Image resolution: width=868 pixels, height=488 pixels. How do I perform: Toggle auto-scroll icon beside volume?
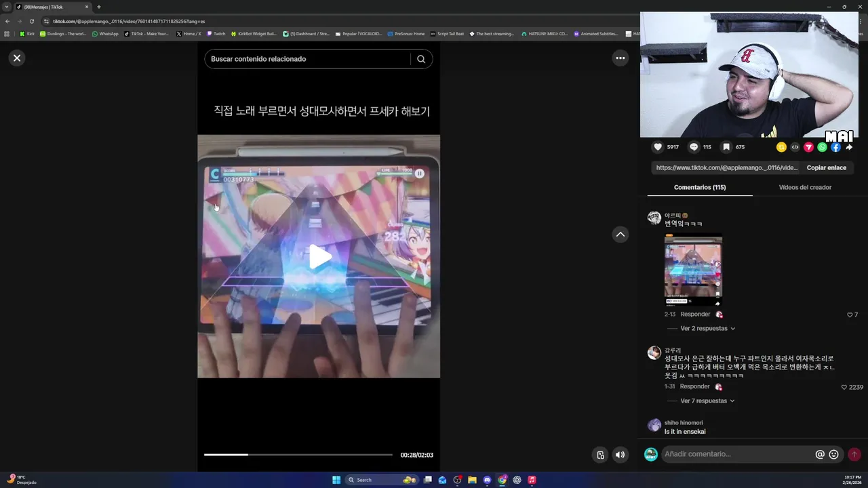tap(600, 455)
